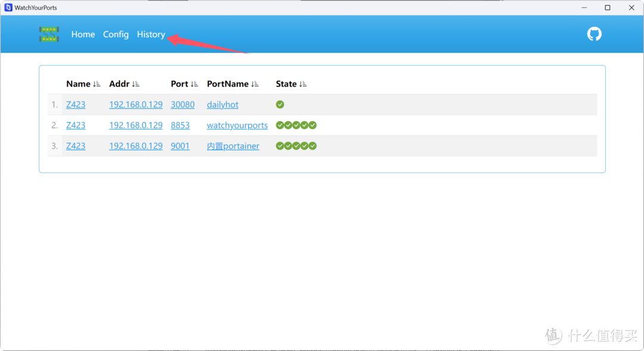Click last state checkmark in portainer row
The height and width of the screenshot is (351, 644).
312,146
